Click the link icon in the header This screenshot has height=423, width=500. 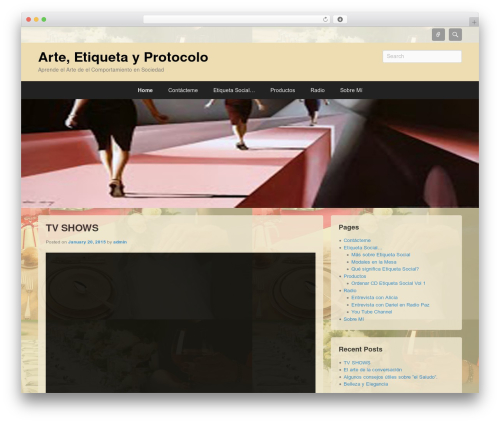438,34
